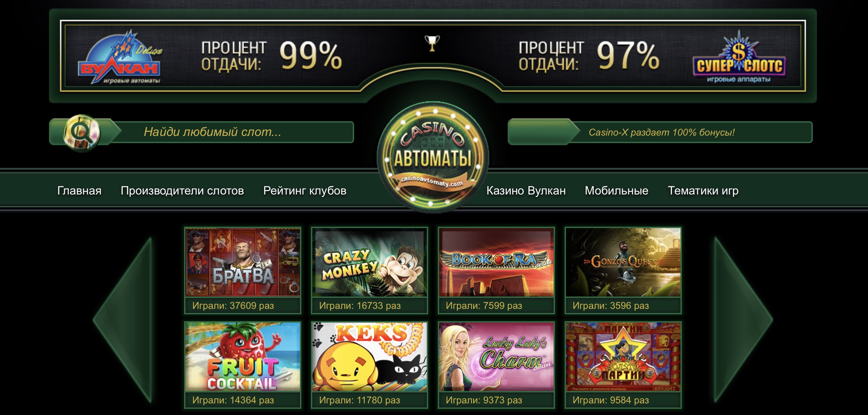Open the Братва slot game
The image size is (868, 415).
click(243, 270)
